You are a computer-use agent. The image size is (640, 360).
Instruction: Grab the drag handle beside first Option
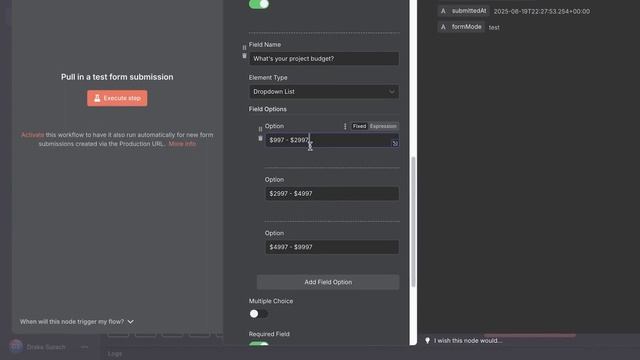260,129
